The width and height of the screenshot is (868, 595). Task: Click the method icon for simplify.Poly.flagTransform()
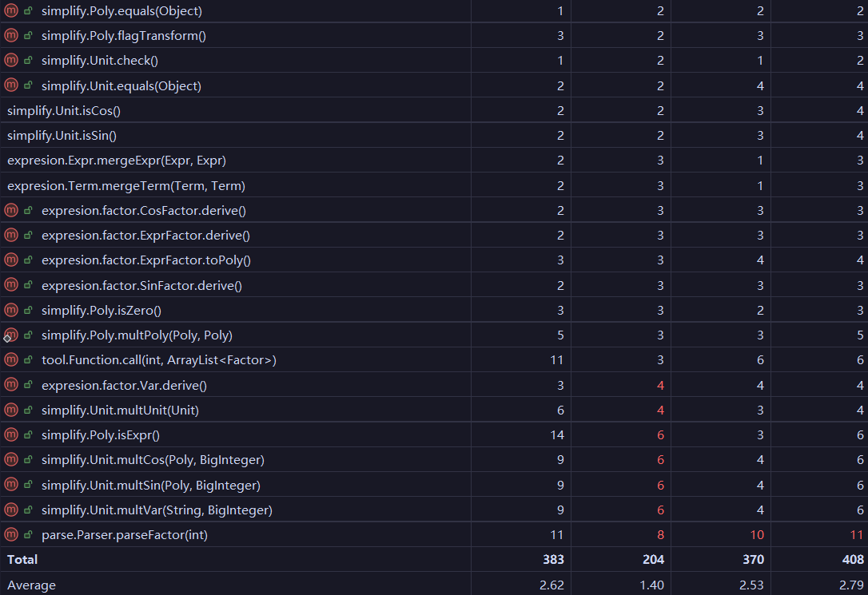(x=11, y=36)
